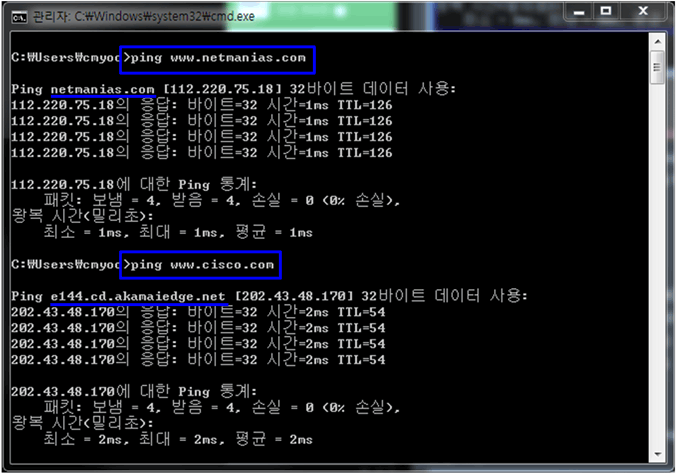Image resolution: width=677 pixels, height=475 pixels.
Task: Click the bracketed IP '[112.220.75.18]'
Action: [223, 89]
